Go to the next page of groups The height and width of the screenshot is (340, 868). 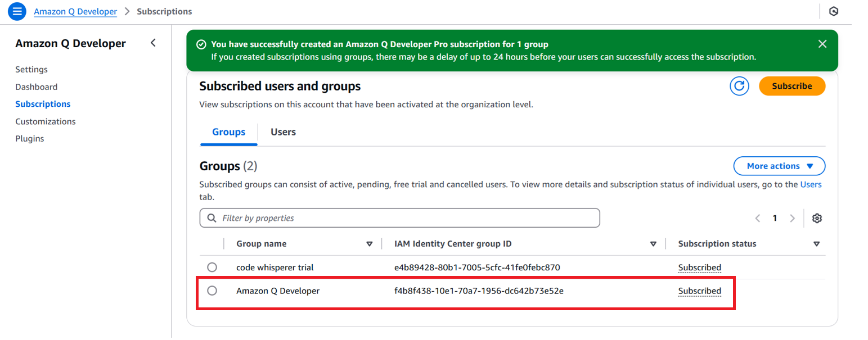click(793, 218)
